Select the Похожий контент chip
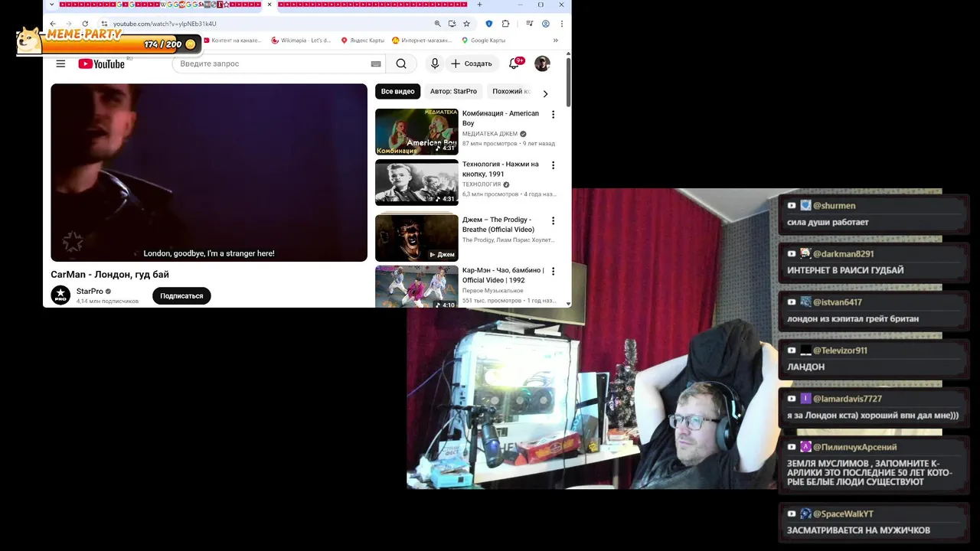Viewport: 980px width, 551px height. 511,92
